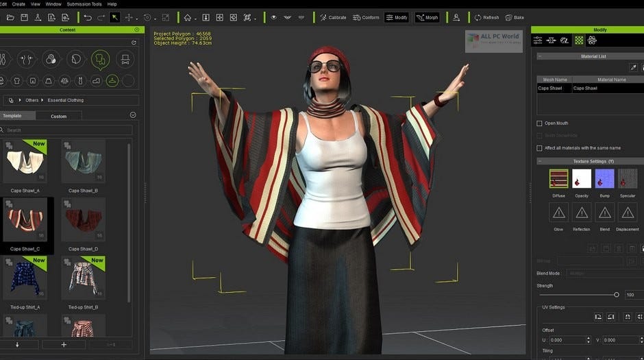Collapse the Material List section
The image size is (644, 360).
(540, 56)
